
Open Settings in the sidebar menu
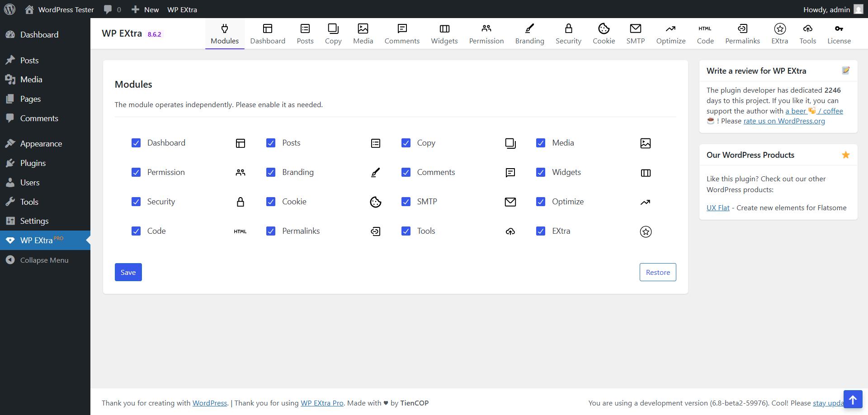[45, 221]
